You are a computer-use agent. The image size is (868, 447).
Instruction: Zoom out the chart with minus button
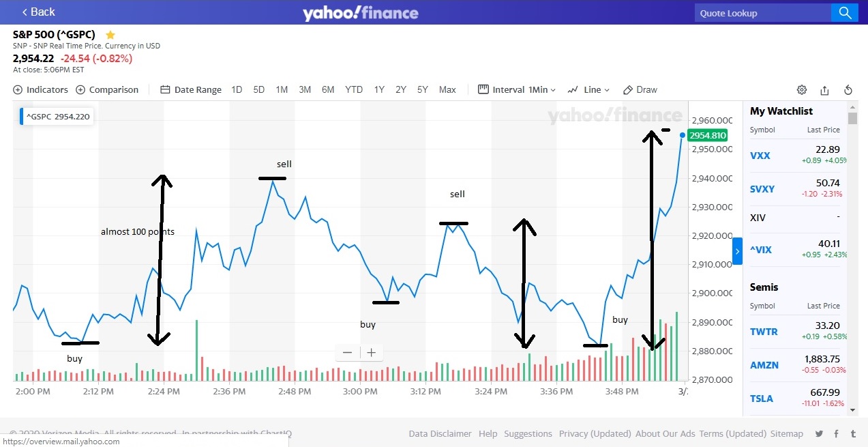click(x=347, y=352)
